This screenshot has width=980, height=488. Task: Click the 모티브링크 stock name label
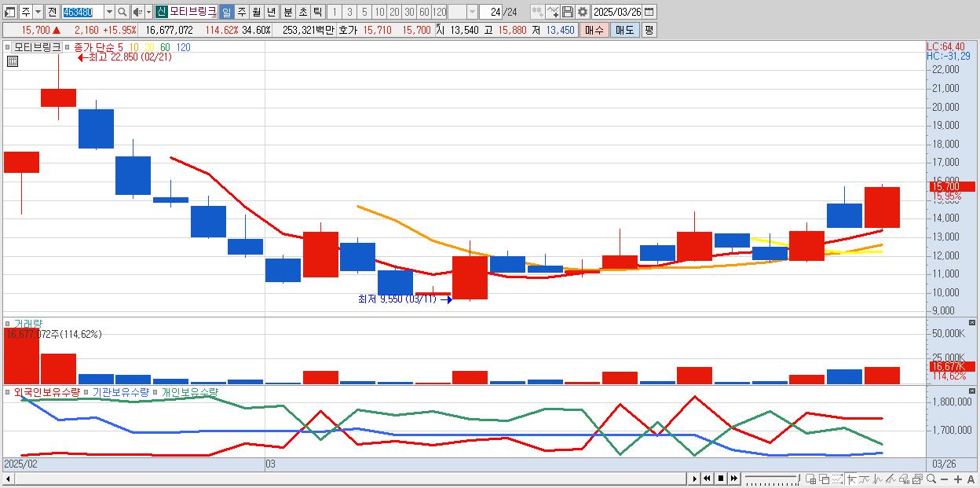193,12
